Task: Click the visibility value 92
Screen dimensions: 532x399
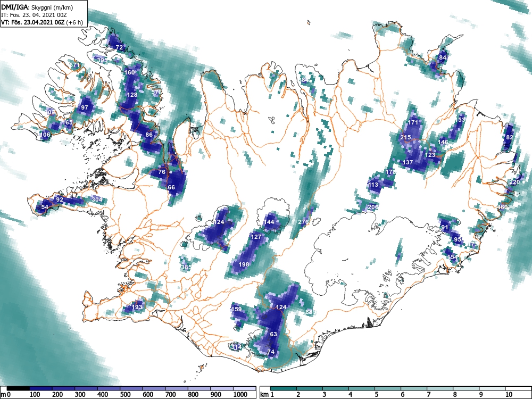Action: tap(60, 199)
